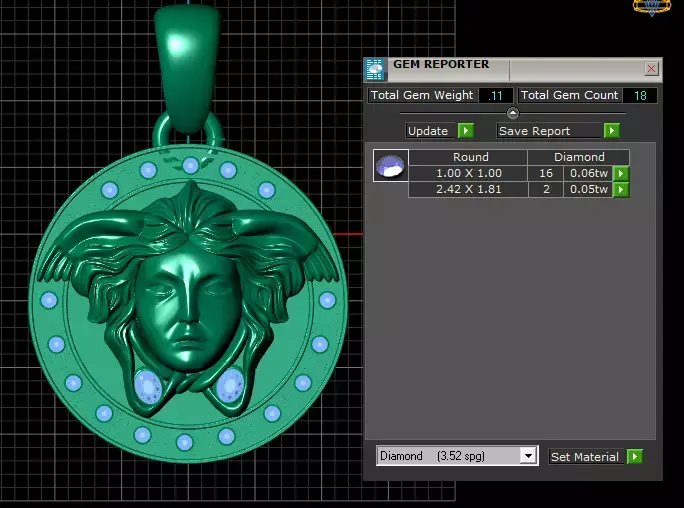This screenshot has height=508, width=684.
Task: Click the jewelry logo icon at the screen's top corner
Action: tap(652, 7)
